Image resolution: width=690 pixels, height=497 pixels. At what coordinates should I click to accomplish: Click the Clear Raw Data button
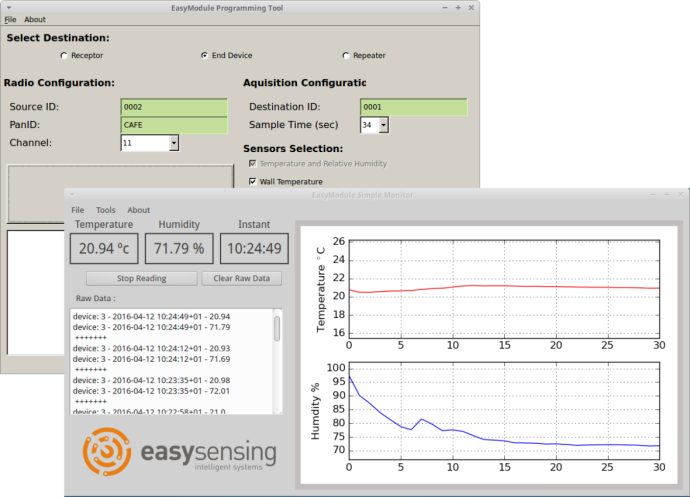pyautogui.click(x=242, y=278)
